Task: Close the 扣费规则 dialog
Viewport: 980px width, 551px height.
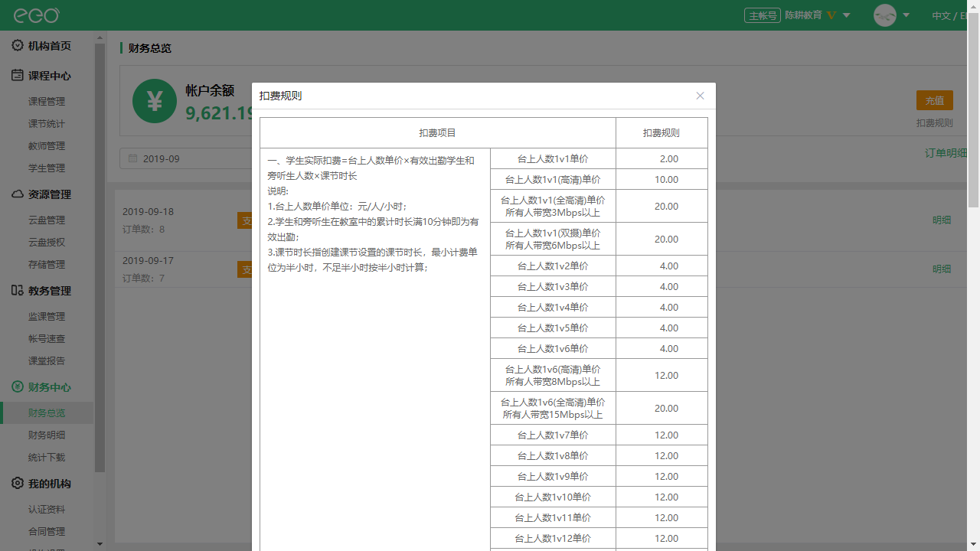Action: [700, 96]
